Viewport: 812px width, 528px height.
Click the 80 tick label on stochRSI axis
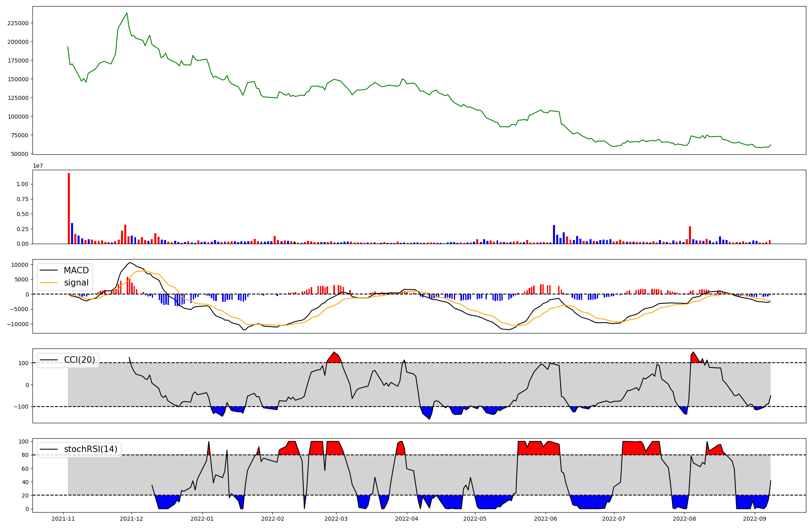26,455
